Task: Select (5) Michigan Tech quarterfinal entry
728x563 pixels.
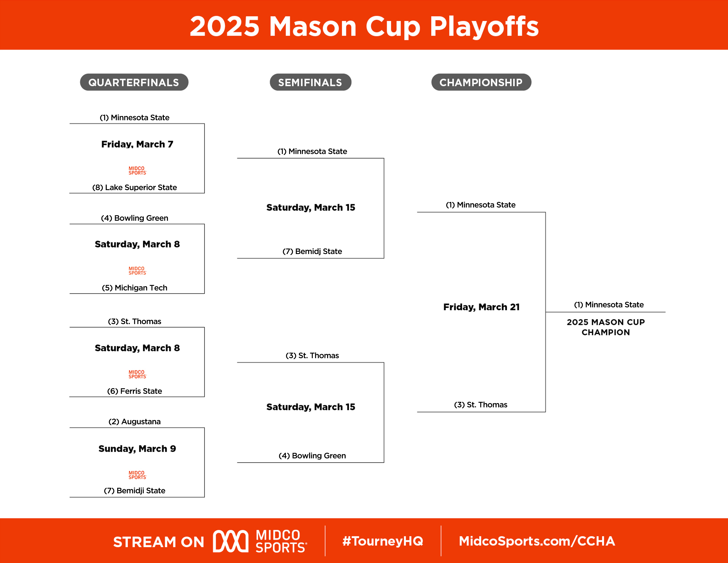Action: click(135, 288)
